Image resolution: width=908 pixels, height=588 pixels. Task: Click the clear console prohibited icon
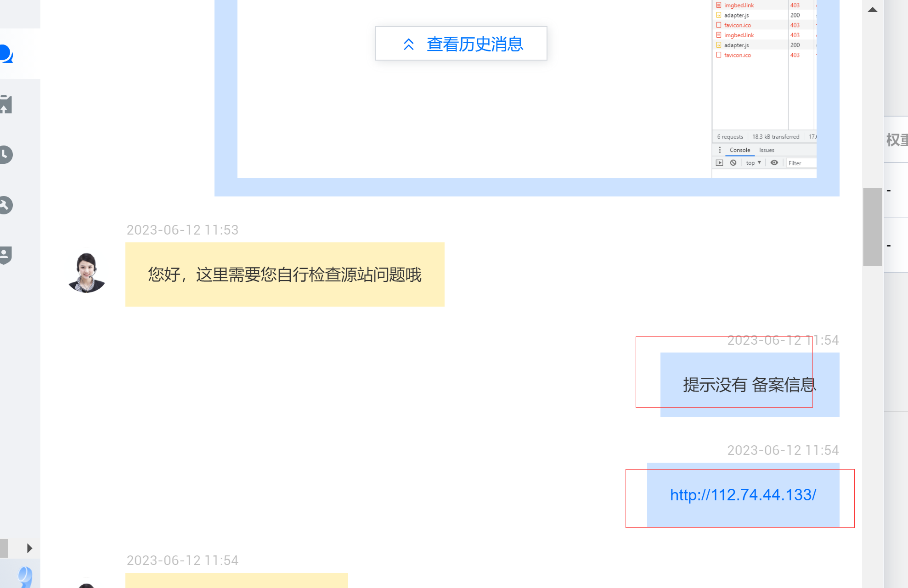(733, 163)
